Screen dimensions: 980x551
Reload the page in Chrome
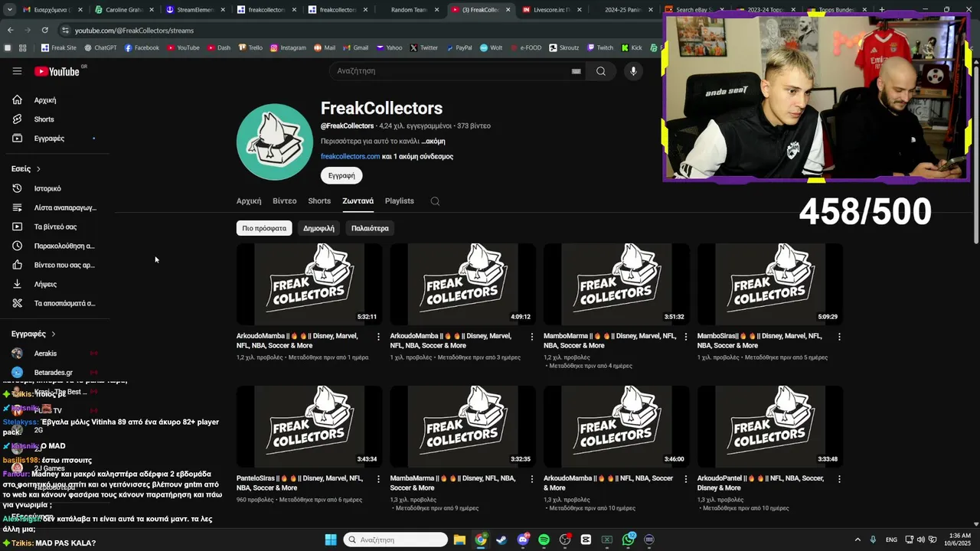[x=44, y=30]
